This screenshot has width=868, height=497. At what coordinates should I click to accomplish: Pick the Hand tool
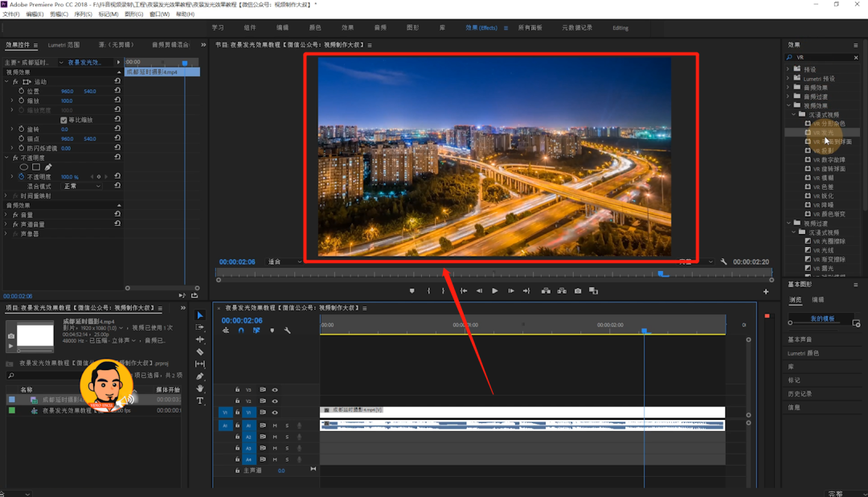coord(200,388)
